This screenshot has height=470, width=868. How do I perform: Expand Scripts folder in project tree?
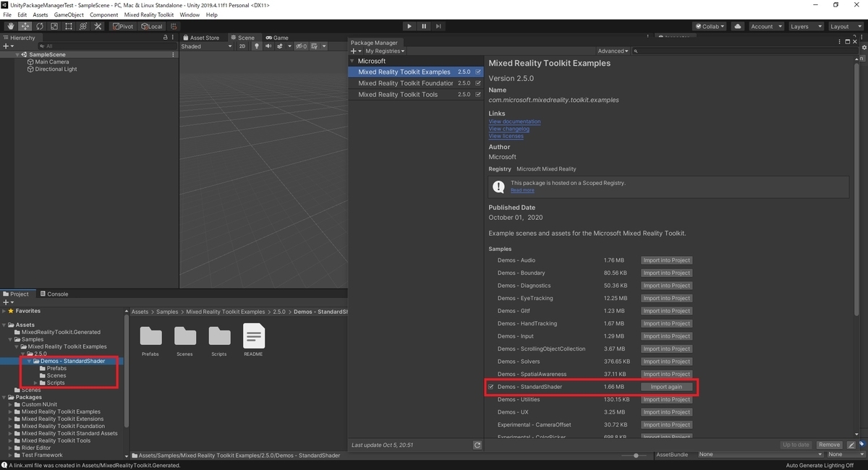coord(35,383)
